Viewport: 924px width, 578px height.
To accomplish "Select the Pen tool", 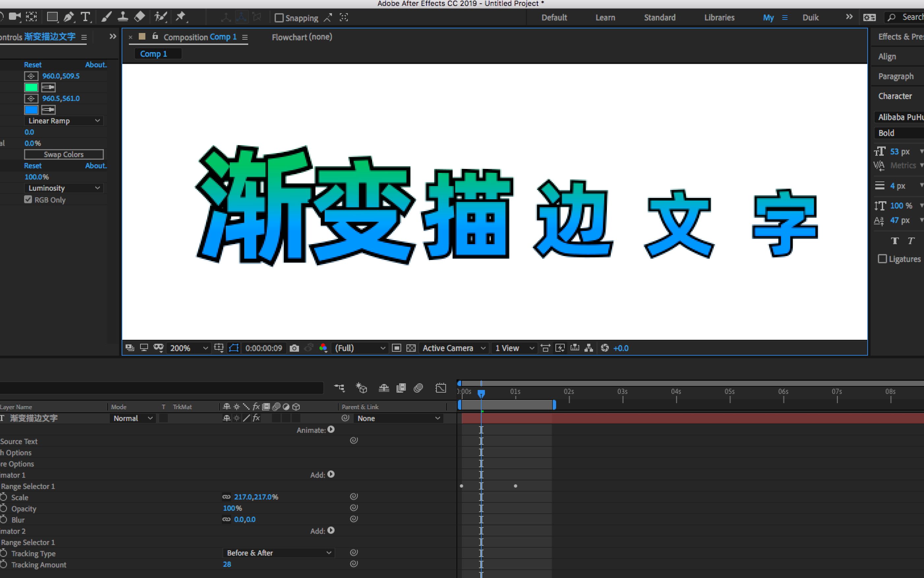I will (x=69, y=17).
